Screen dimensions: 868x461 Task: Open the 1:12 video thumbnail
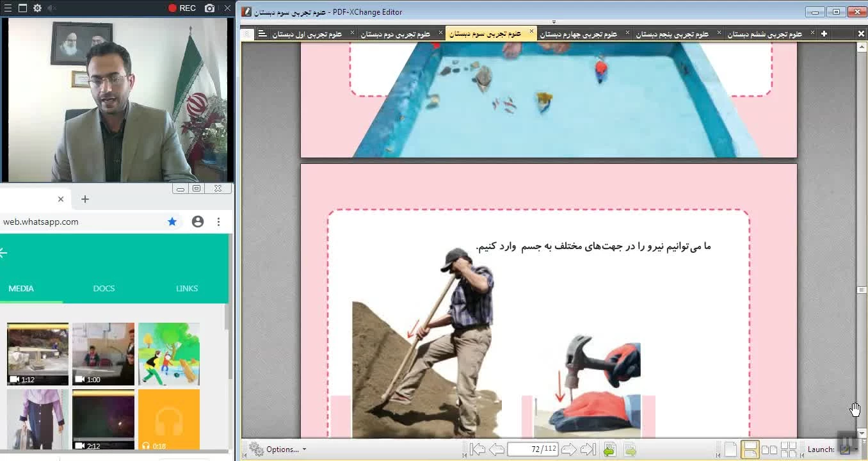point(38,354)
